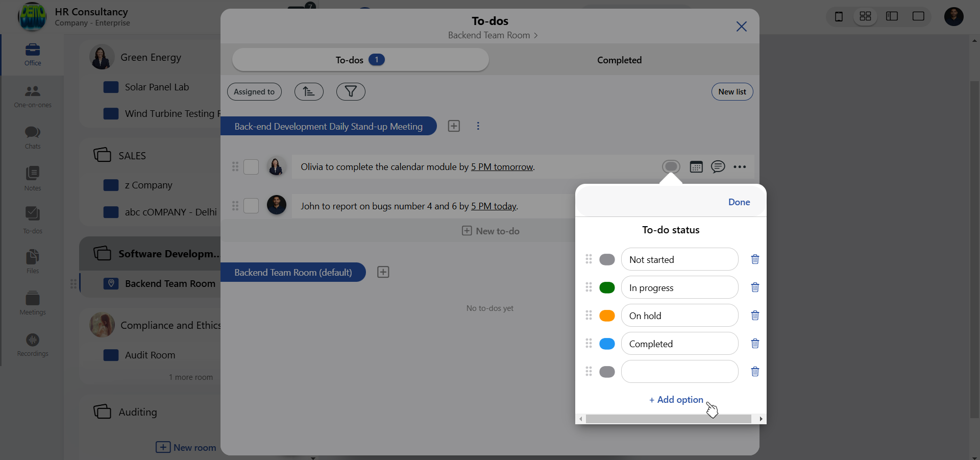Switch to sidebar panel layout icon
The height and width of the screenshot is (460, 980).
pyautogui.click(x=892, y=16)
